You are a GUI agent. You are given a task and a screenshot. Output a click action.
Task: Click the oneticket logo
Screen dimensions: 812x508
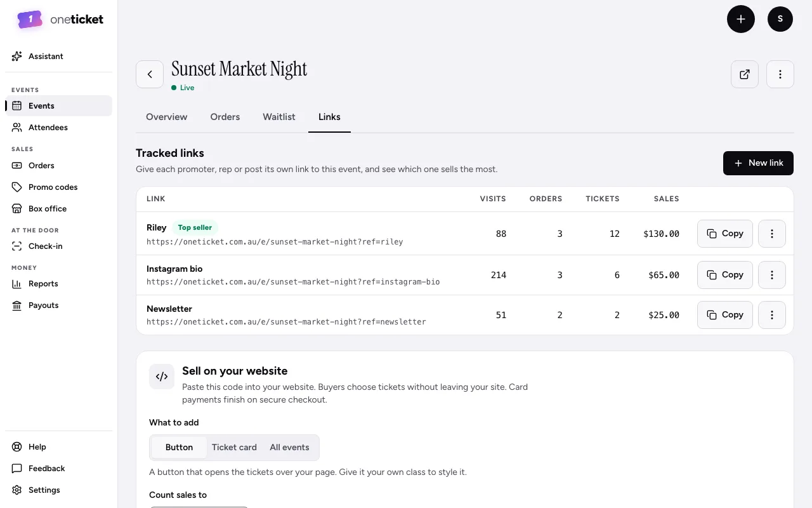tap(60, 20)
